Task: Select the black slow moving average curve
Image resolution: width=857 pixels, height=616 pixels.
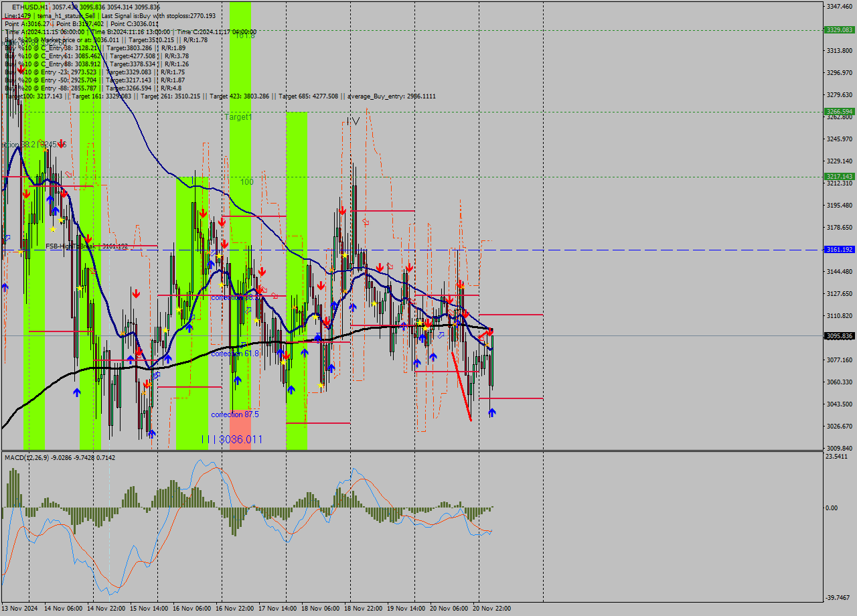Action: tap(368, 327)
